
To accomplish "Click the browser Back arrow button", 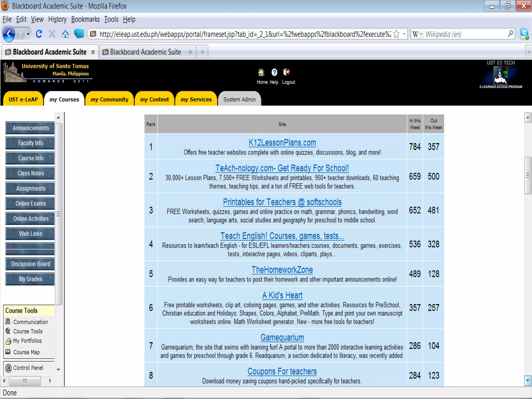I will [9, 34].
